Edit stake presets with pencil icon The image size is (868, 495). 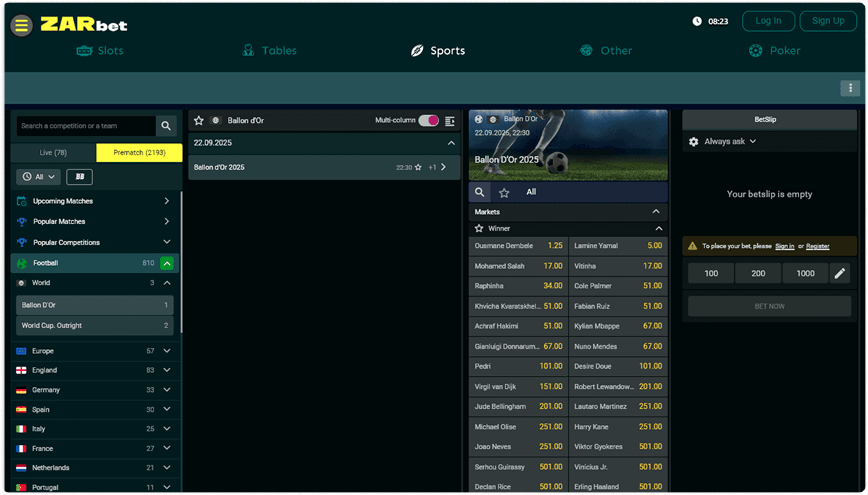pos(840,274)
